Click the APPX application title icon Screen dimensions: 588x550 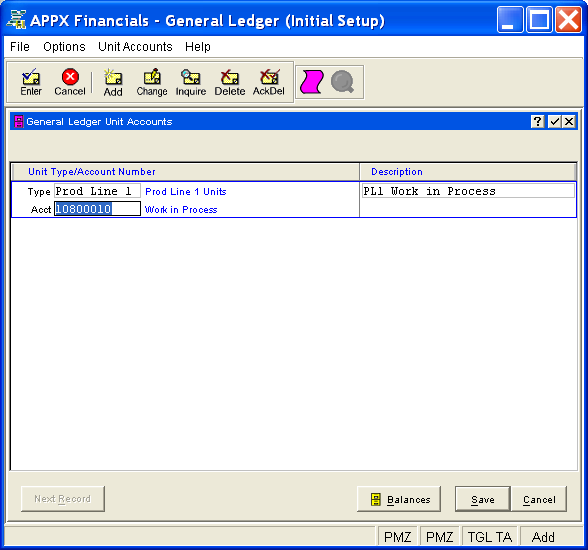coord(17,19)
